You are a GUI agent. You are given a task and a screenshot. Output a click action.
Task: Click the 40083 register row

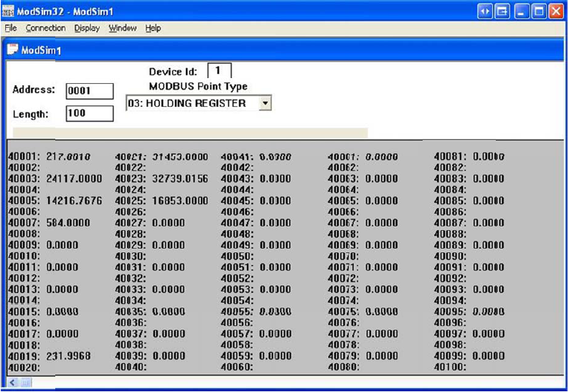[469, 178]
